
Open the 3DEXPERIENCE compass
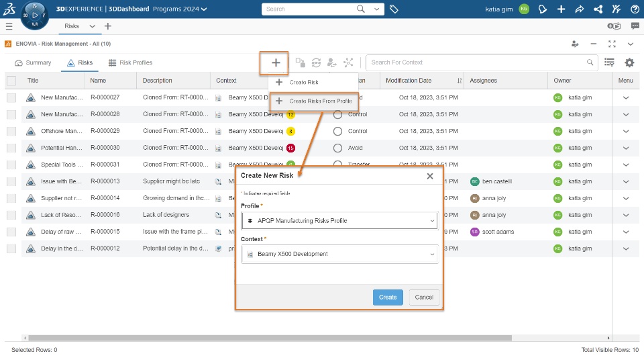pyautogui.click(x=35, y=15)
